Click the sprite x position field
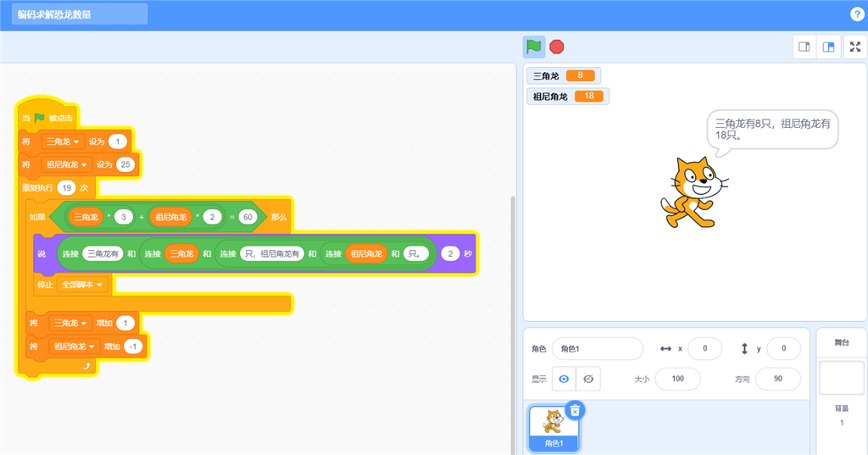 coord(704,349)
